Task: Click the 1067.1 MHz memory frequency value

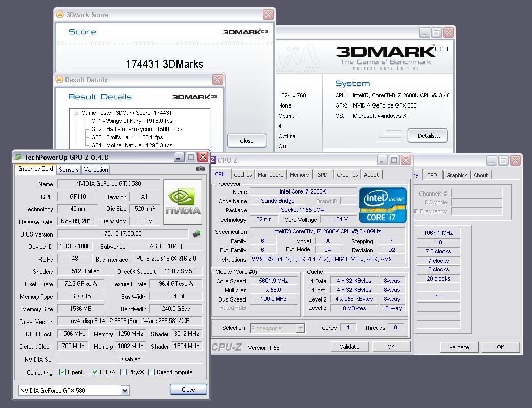Action: (x=438, y=233)
